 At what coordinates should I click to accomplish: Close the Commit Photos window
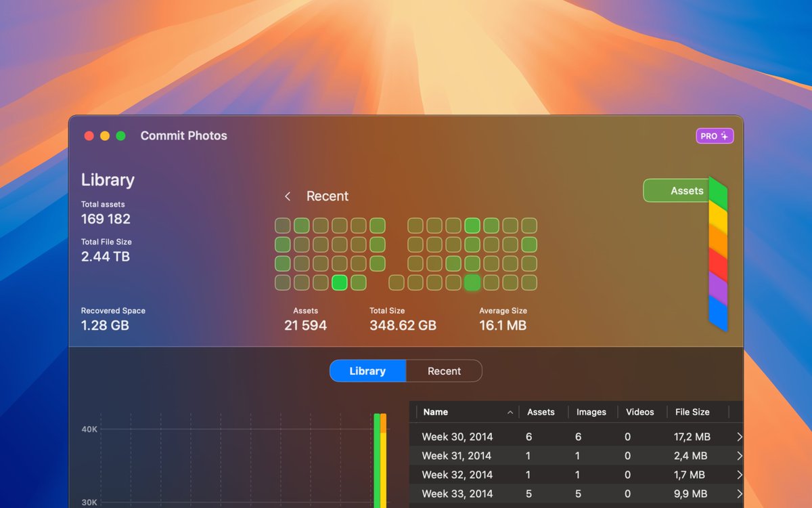89,136
